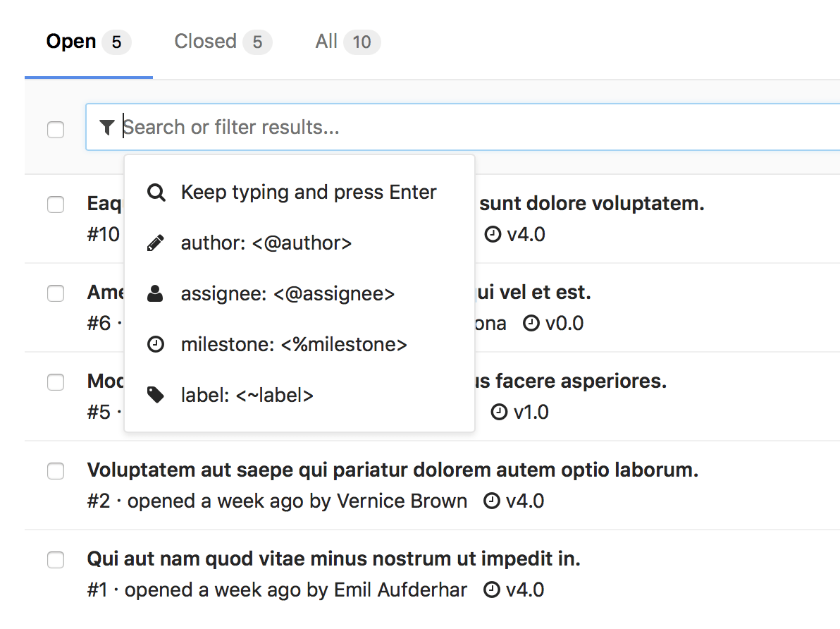
Task: Click the label tag icon in suggestions
Action: click(x=156, y=395)
